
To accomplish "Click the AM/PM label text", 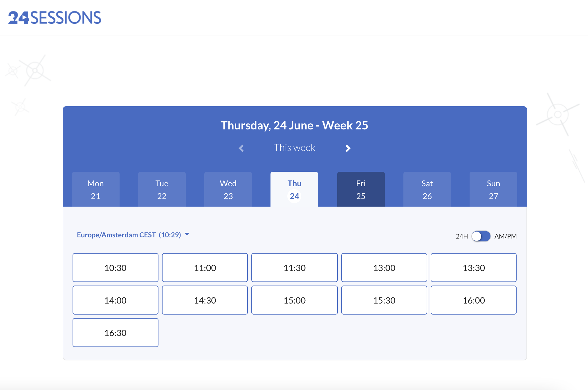I will (505, 236).
